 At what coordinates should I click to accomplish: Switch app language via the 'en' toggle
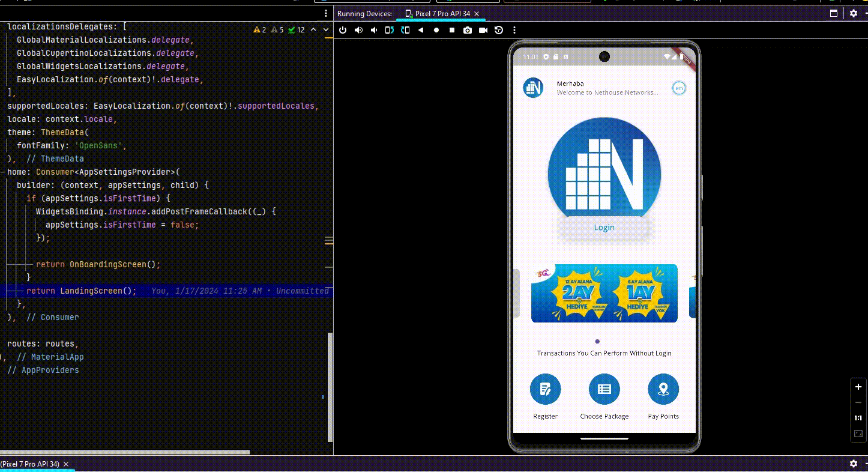[x=678, y=88]
